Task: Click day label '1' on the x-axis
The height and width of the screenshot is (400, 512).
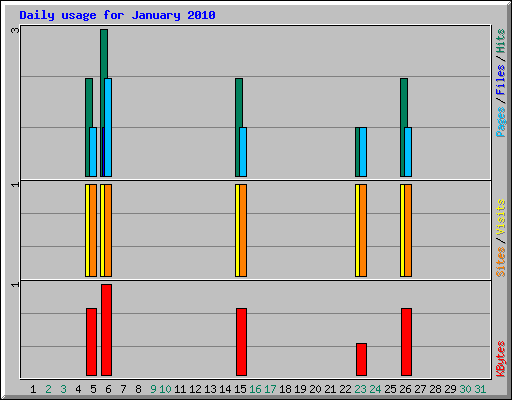Action: point(33,389)
